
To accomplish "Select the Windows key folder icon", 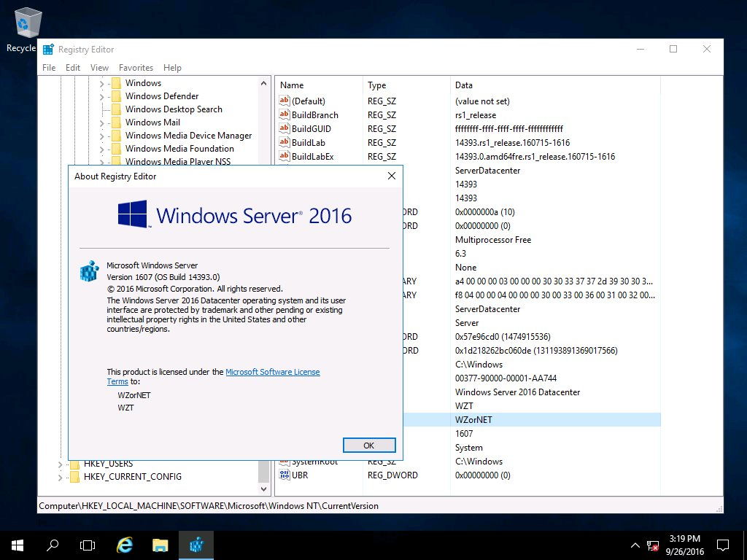I will [x=116, y=83].
